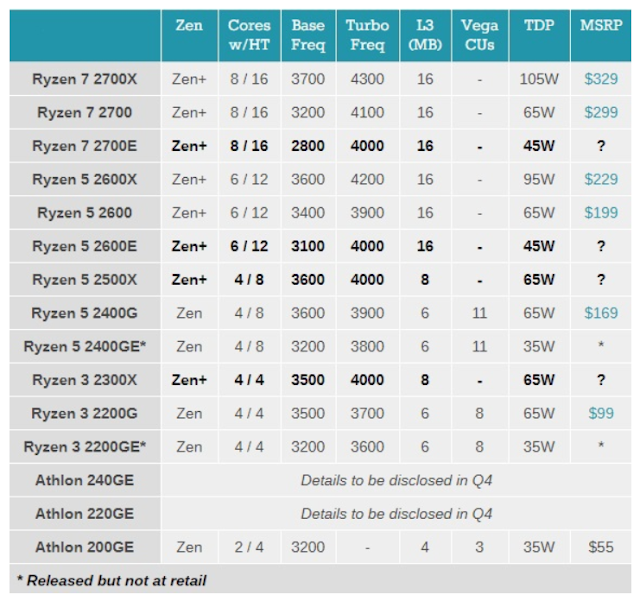Select the Ryzen 5 2400G row label
Image resolution: width=640 pixels, height=601 pixels.
84,313
